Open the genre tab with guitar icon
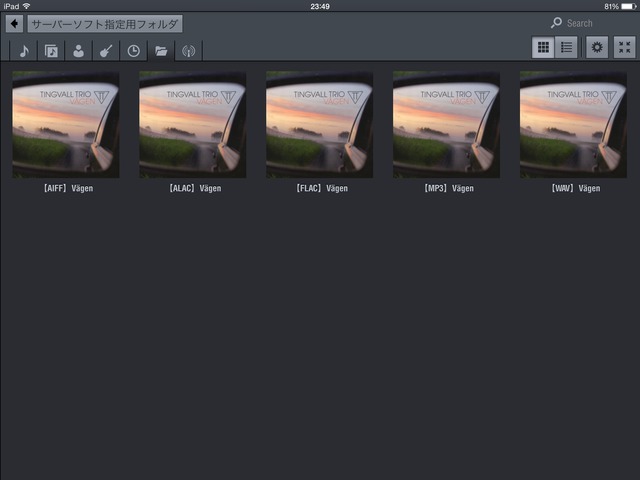 pyautogui.click(x=106, y=51)
